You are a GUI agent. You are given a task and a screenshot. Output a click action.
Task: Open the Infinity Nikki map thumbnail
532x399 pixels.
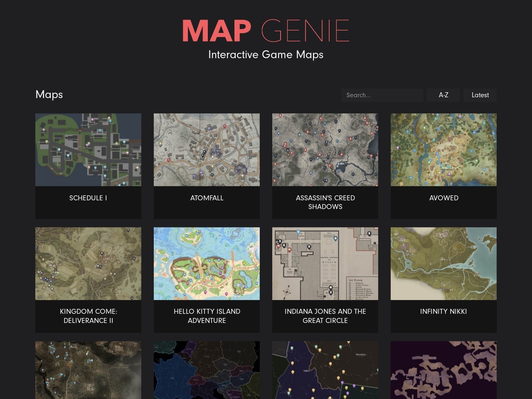[443, 264]
